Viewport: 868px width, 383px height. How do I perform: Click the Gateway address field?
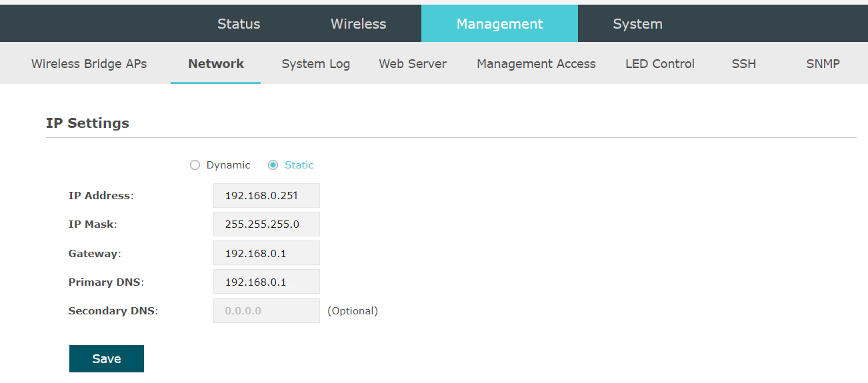(x=266, y=253)
